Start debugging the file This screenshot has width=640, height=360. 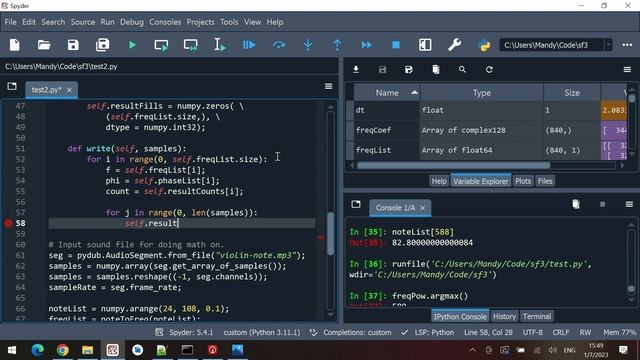pyautogui.click(x=249, y=45)
